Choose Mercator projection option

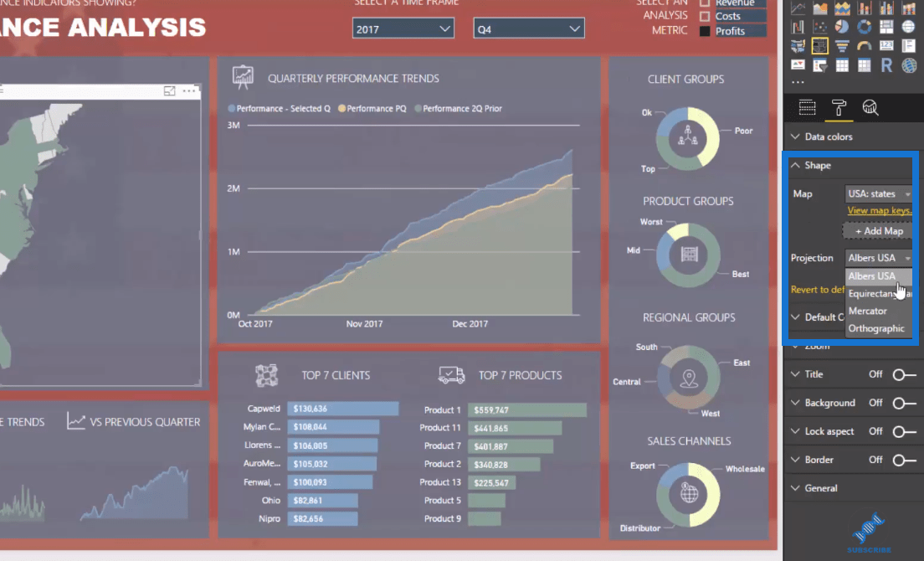(x=879, y=311)
